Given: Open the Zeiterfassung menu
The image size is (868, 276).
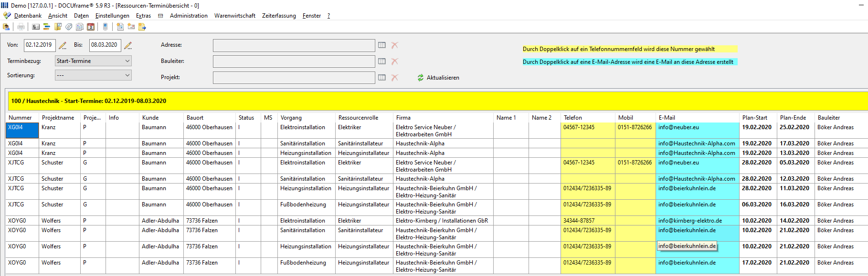Looking at the screenshot, I should click(x=279, y=16).
